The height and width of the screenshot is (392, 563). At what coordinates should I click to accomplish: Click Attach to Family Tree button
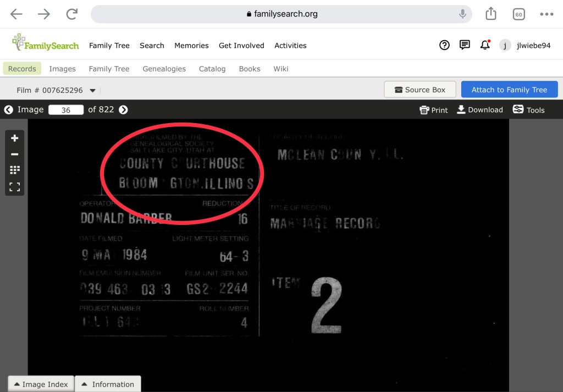click(x=509, y=90)
